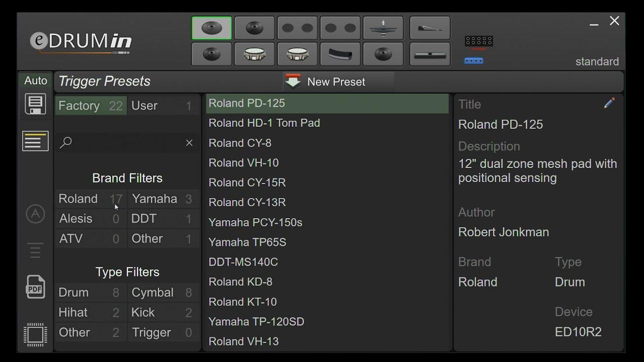Open the presets list sidebar icon

[x=35, y=141]
